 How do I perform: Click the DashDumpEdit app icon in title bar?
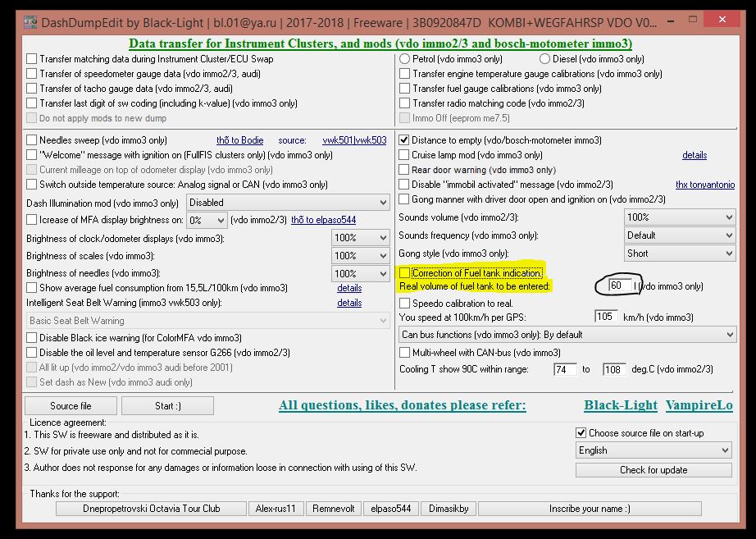(30, 22)
